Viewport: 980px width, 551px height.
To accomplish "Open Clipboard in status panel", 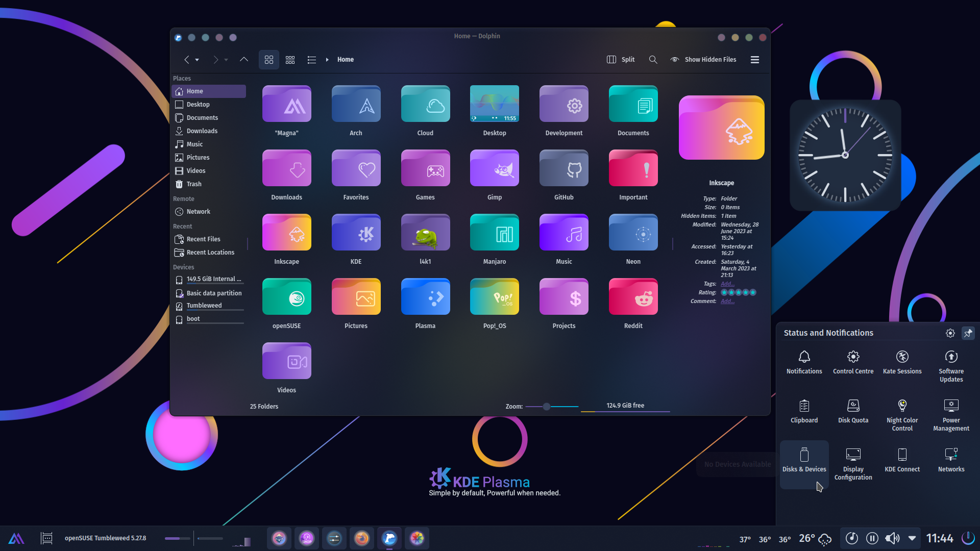I will (x=804, y=412).
